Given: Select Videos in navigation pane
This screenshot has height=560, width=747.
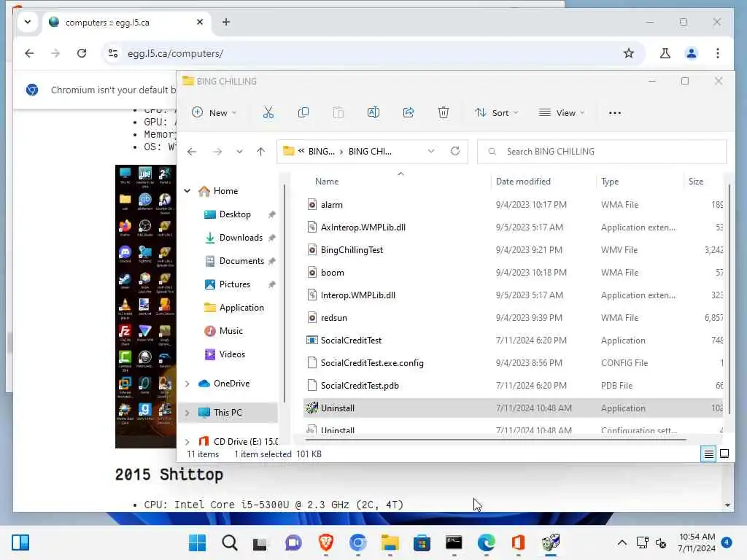Looking at the screenshot, I should [x=232, y=354].
